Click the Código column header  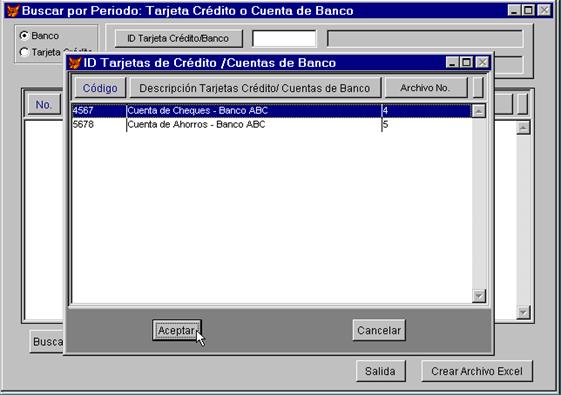pyautogui.click(x=100, y=88)
